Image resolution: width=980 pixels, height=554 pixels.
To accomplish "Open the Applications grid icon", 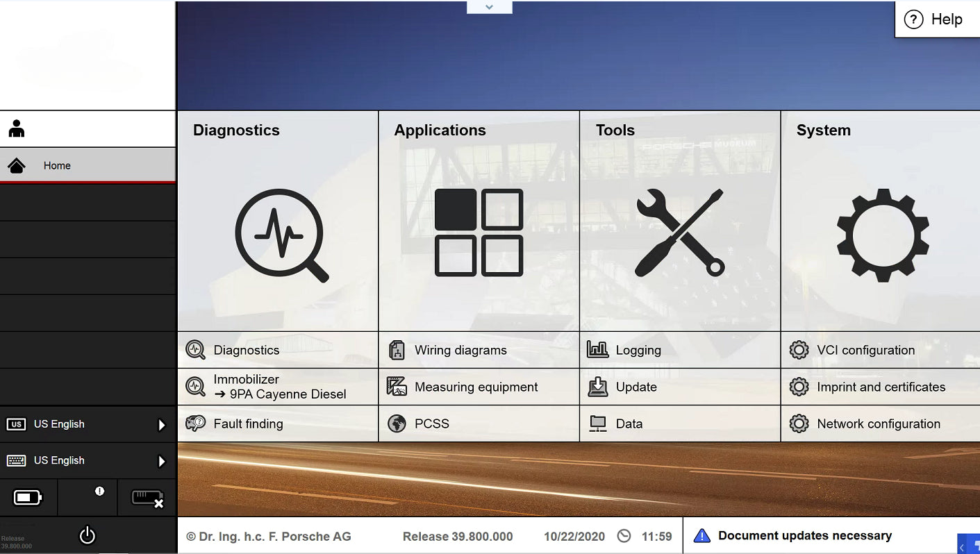I will coord(478,231).
